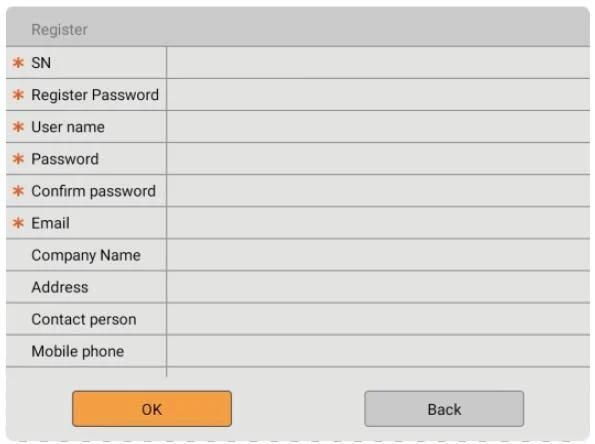Screen dimensions: 595x444
Task: Go back using the Back button
Action: tap(444, 409)
